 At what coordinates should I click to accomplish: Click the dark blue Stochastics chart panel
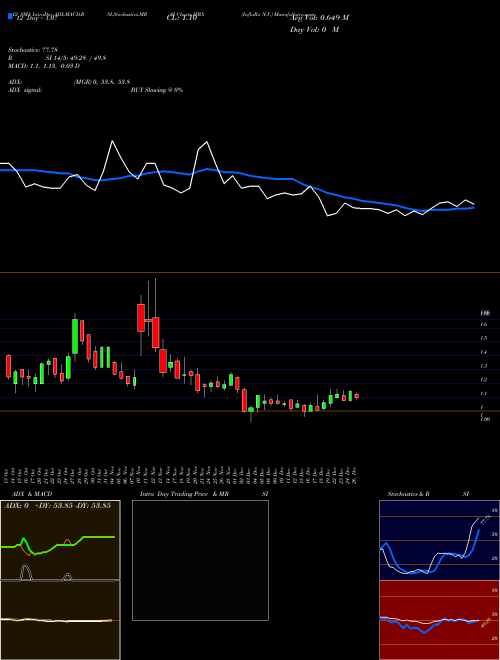(439, 540)
